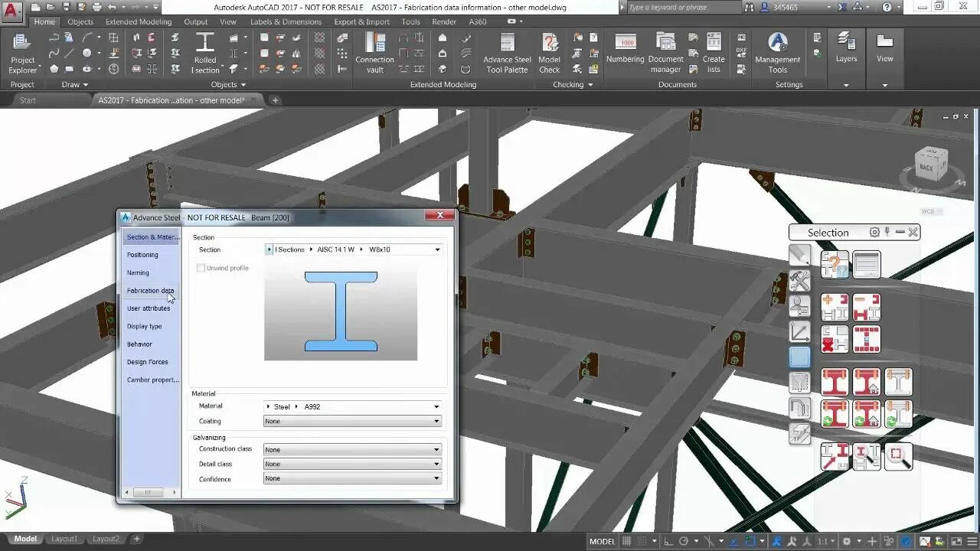Toggle grid display in status bar
980x551 pixels.
[x=627, y=541]
